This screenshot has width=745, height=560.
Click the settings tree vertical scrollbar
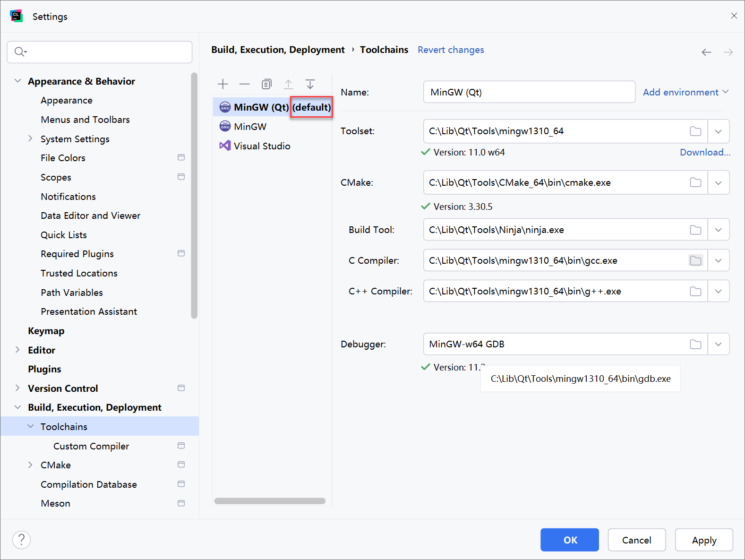tap(194, 196)
